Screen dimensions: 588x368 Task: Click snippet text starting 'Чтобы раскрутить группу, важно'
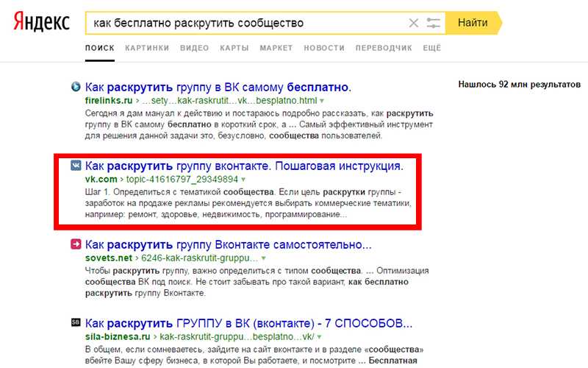coord(257,282)
